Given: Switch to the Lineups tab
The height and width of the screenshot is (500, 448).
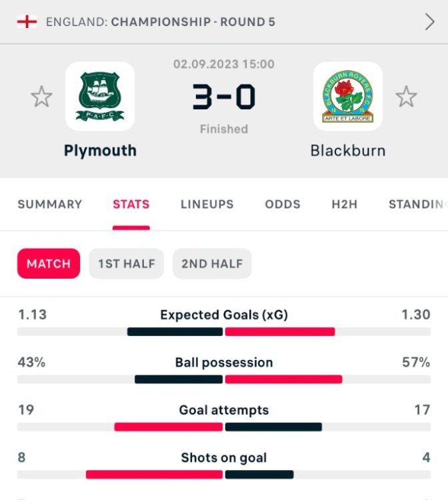Looking at the screenshot, I should pyautogui.click(x=207, y=205).
